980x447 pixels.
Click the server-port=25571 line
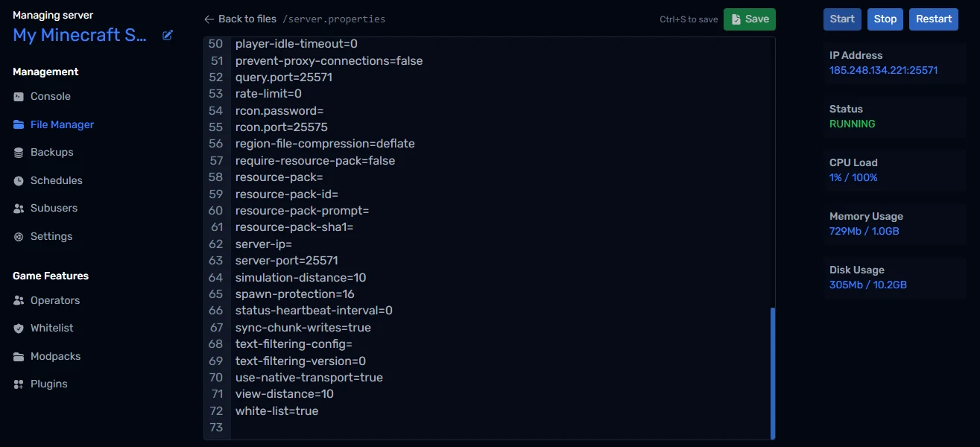coord(287,261)
